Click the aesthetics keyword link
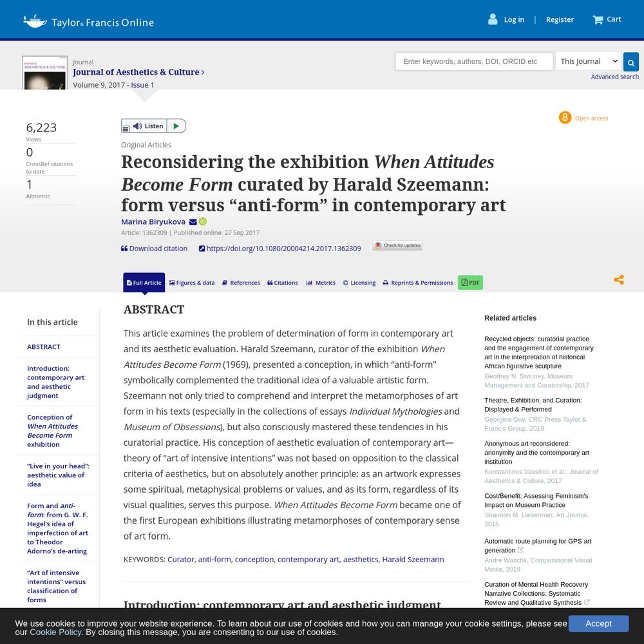This screenshot has height=644, width=644. point(361,560)
